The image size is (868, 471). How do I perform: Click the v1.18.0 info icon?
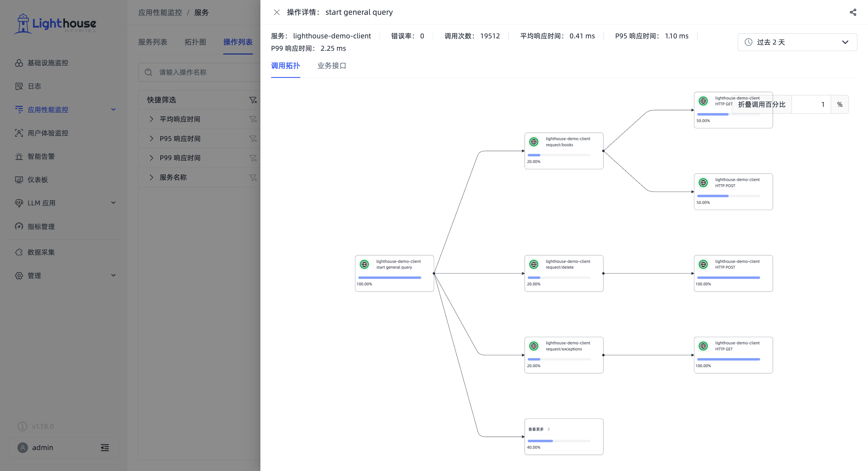(x=22, y=426)
